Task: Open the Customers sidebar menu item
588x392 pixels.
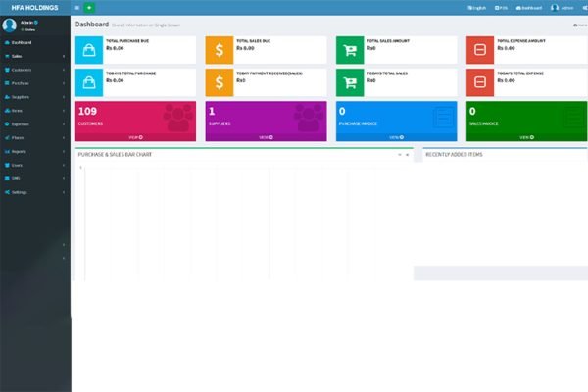Action: (x=34, y=71)
